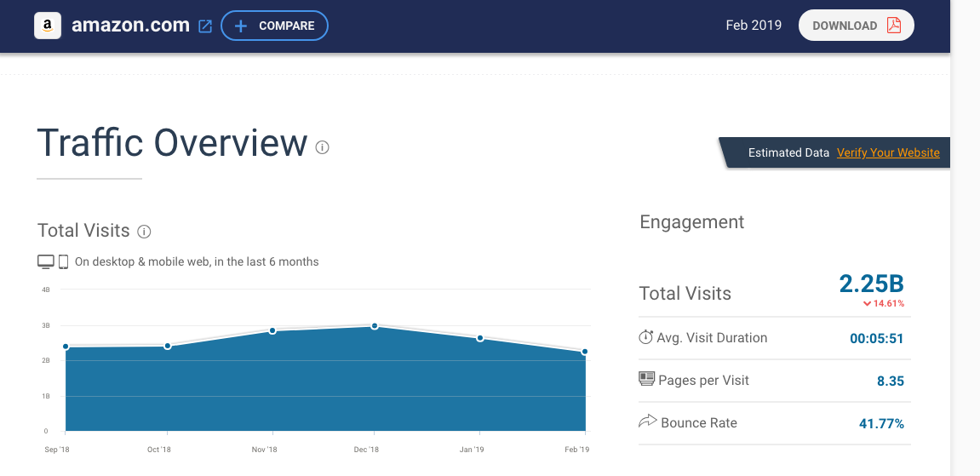Image resolution: width=980 pixels, height=476 pixels.
Task: Click the Avg. Visit Duration clock icon
Action: pos(645,337)
